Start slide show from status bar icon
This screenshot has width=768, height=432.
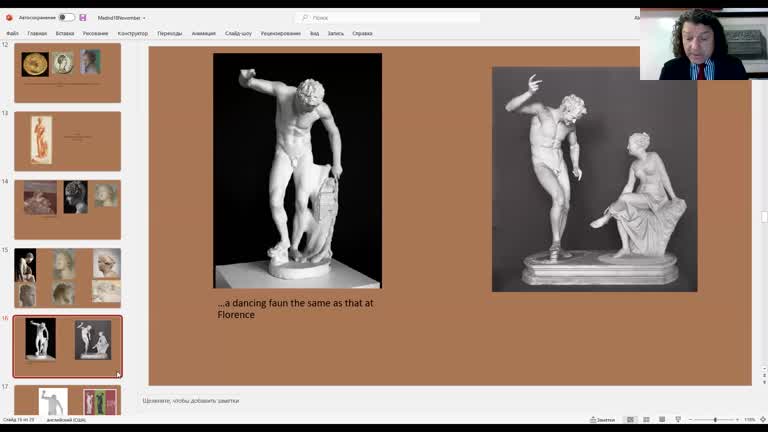coord(678,420)
